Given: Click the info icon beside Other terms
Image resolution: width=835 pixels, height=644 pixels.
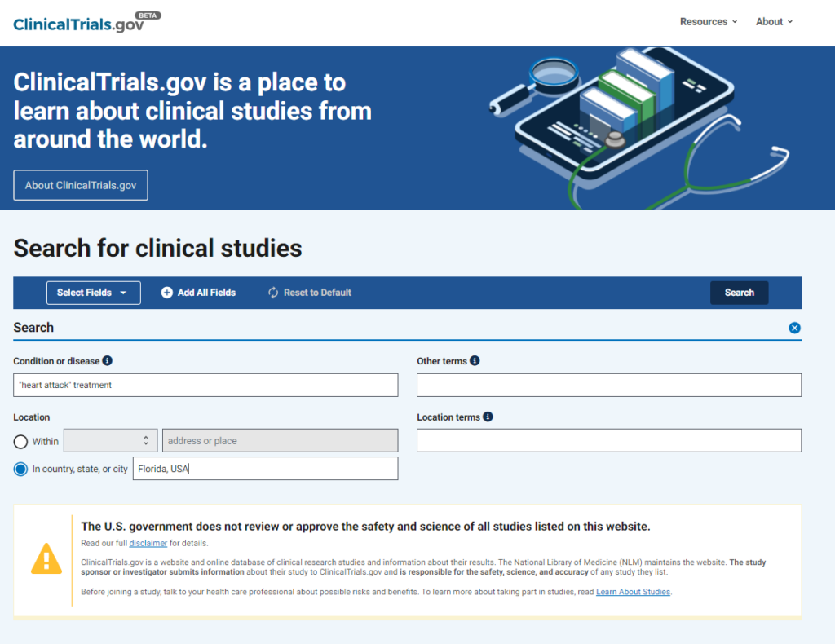Looking at the screenshot, I should tap(475, 360).
